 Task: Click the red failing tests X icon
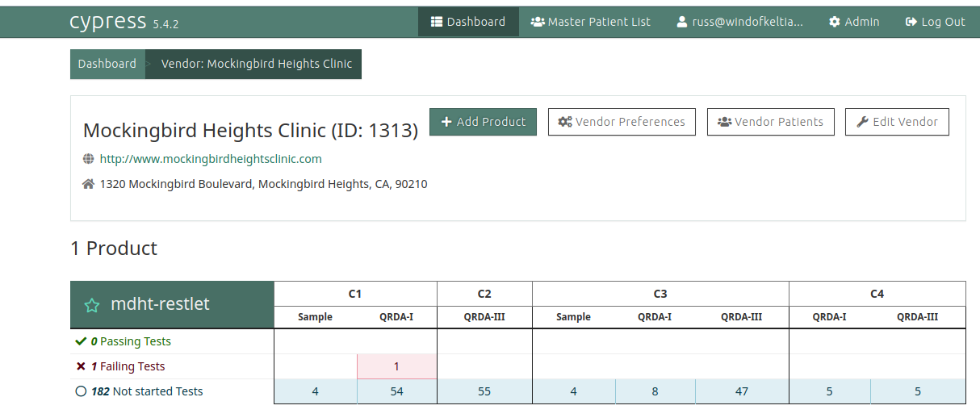(x=81, y=366)
